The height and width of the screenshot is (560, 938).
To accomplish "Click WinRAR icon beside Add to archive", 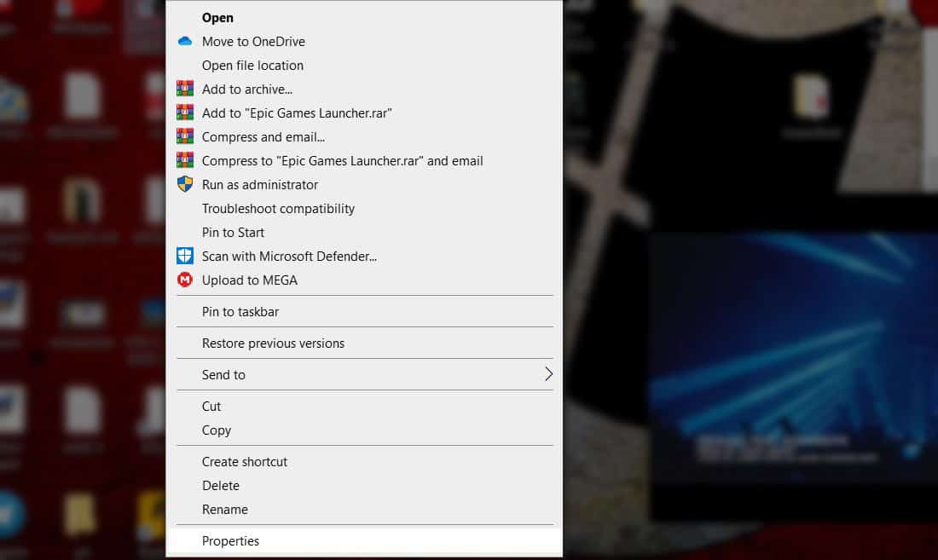I will 185,89.
